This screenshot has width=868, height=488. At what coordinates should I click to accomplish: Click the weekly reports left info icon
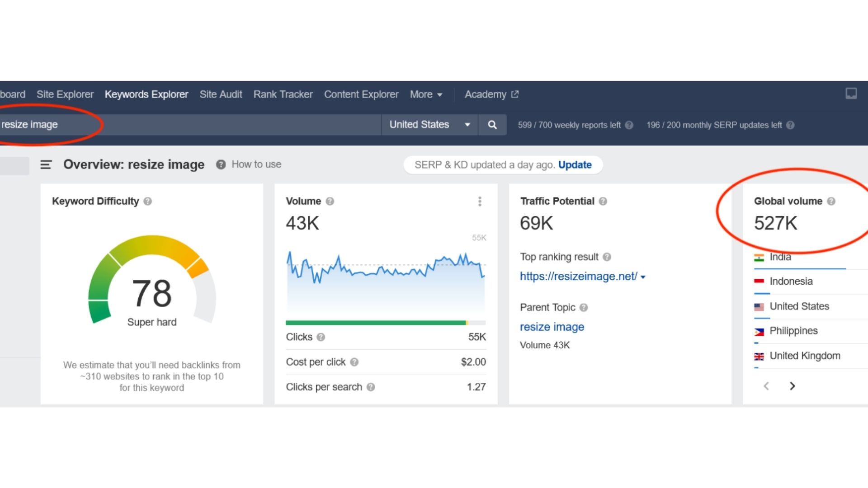click(x=631, y=125)
